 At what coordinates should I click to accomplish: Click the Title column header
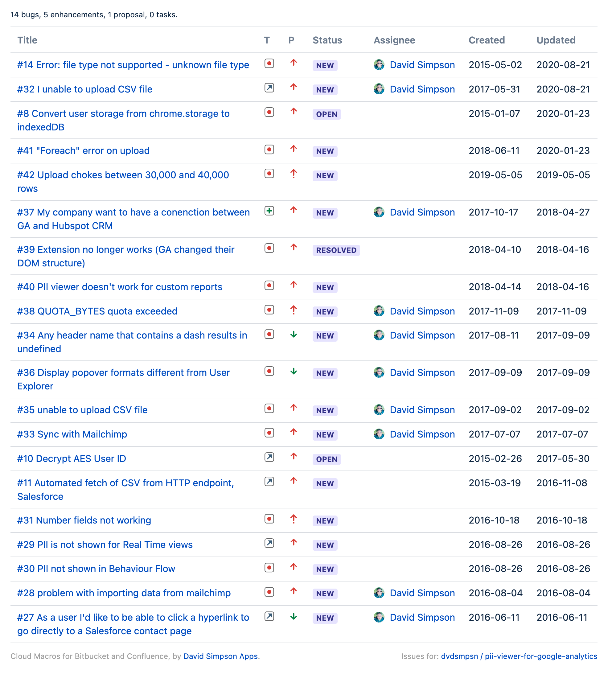pos(27,40)
